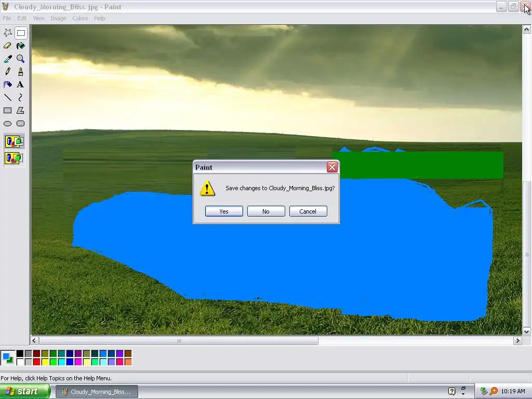Click the foreground/background color indicator box

pyautogui.click(x=7, y=358)
